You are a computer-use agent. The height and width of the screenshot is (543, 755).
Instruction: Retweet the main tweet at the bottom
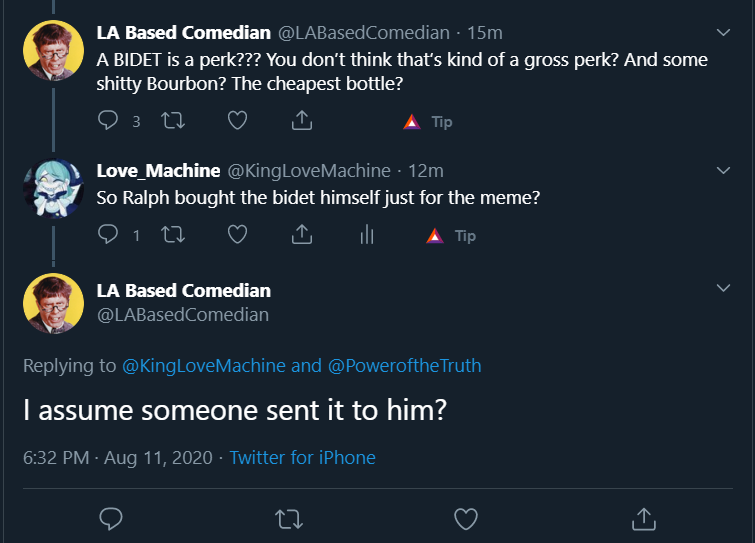(289, 519)
